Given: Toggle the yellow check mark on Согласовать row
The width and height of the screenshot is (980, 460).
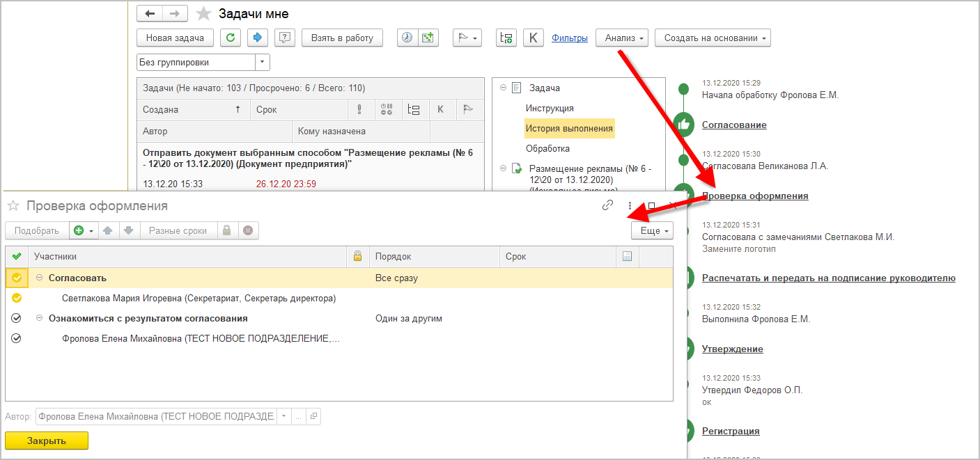Looking at the screenshot, I should tap(17, 278).
